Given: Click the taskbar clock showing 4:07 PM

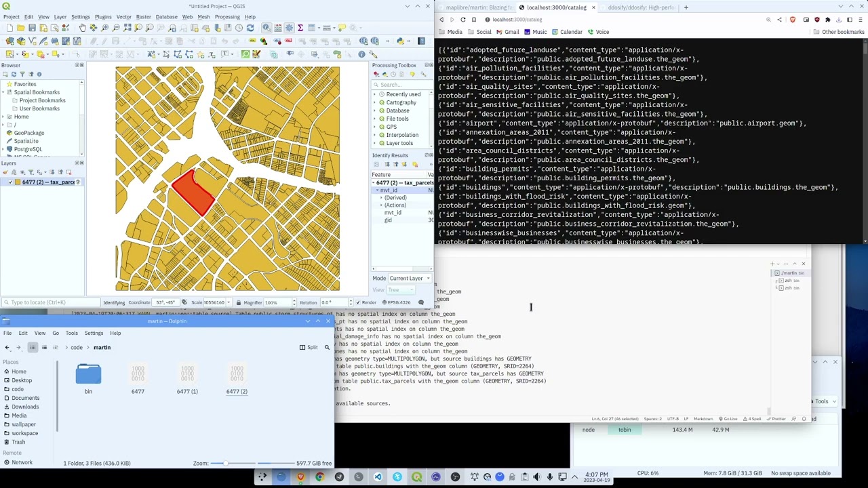Looking at the screenshot, I should 597,477.
